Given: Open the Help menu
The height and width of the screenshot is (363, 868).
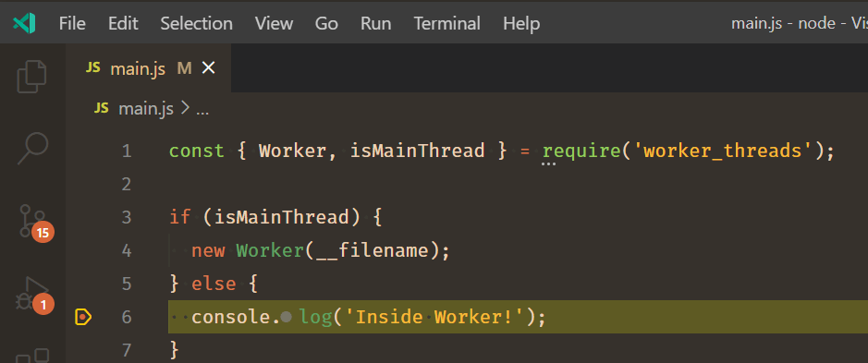Looking at the screenshot, I should [521, 23].
